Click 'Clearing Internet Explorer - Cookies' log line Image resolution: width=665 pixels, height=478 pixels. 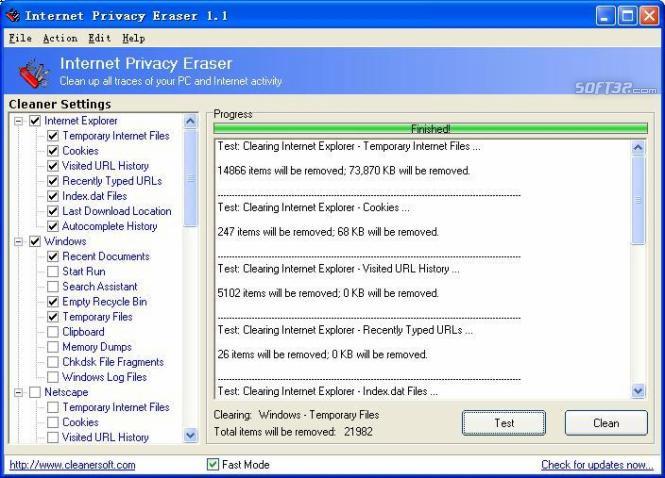(313, 207)
